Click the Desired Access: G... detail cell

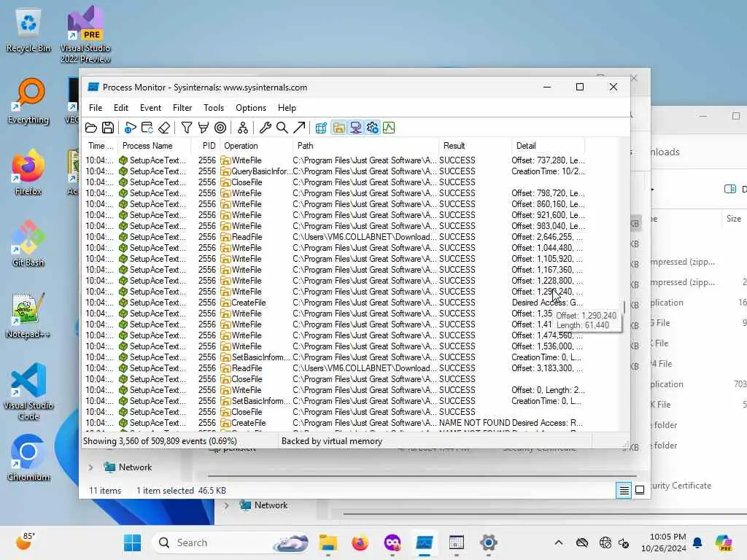tap(547, 303)
